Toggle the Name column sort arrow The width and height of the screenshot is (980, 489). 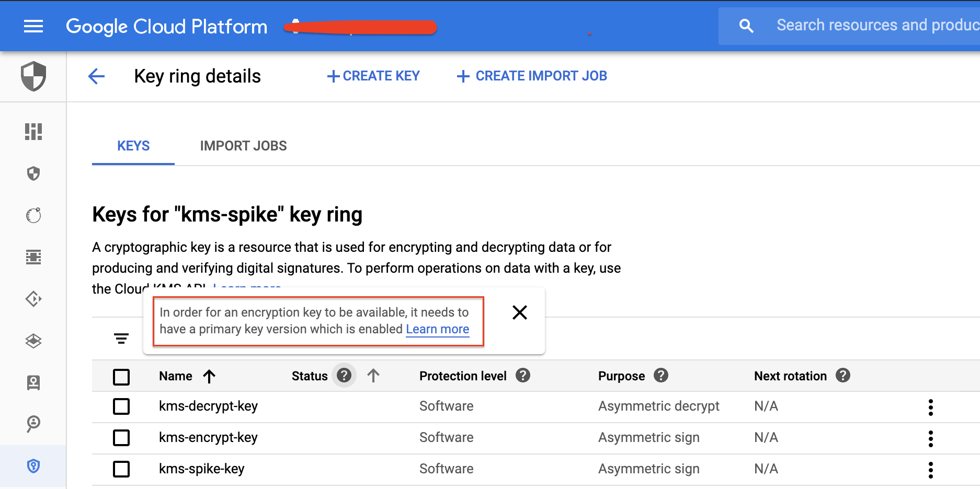210,376
